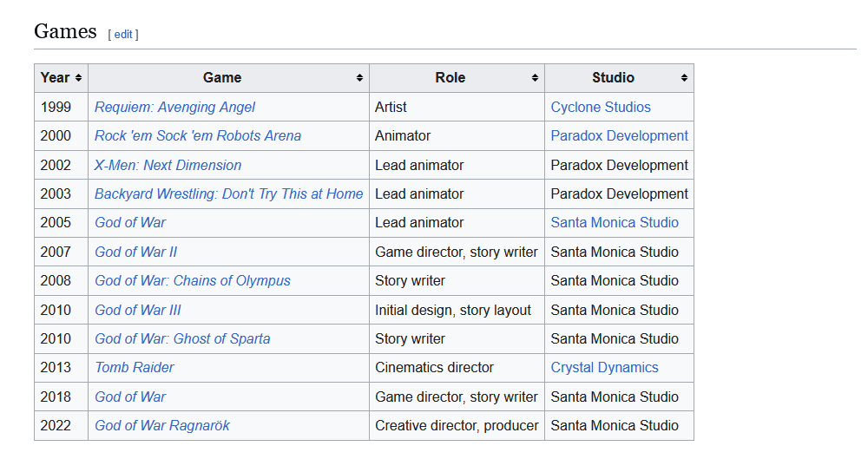The width and height of the screenshot is (868, 459).
Task: Click Game director, story writer in 2018 row
Action: point(457,397)
